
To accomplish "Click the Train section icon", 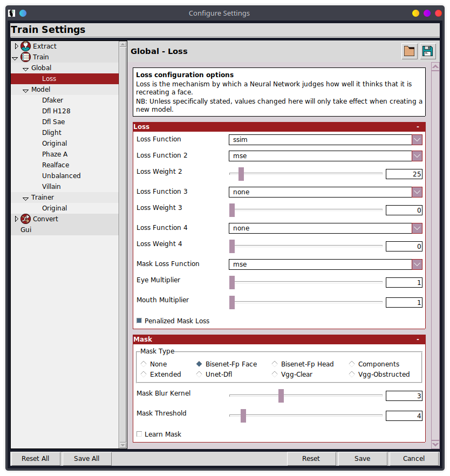I will coord(25,57).
